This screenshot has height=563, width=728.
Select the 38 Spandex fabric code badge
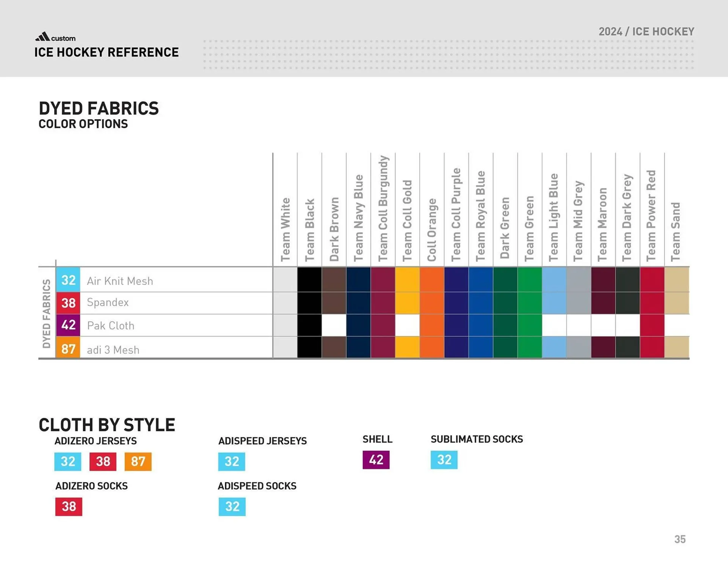point(68,303)
